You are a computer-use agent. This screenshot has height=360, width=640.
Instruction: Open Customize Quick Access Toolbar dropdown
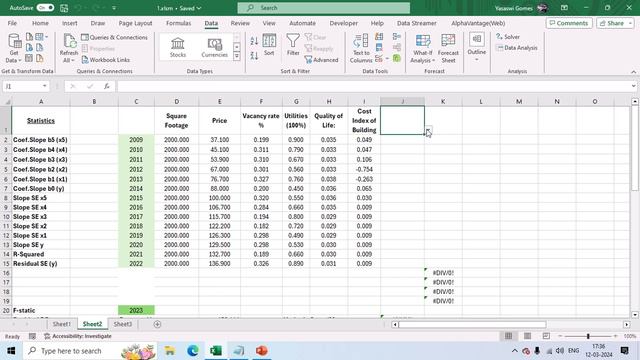(114, 8)
